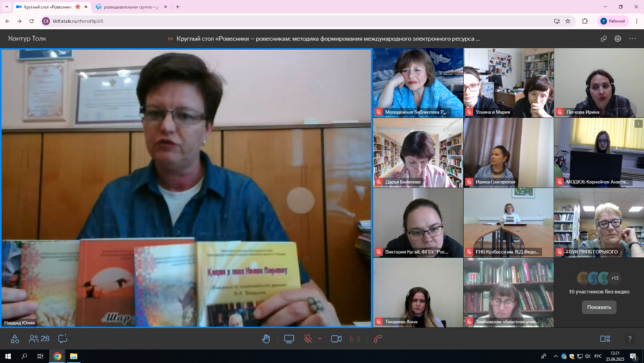Switch to the second browser tab
Screen dimensions: 644x363
(130, 7)
